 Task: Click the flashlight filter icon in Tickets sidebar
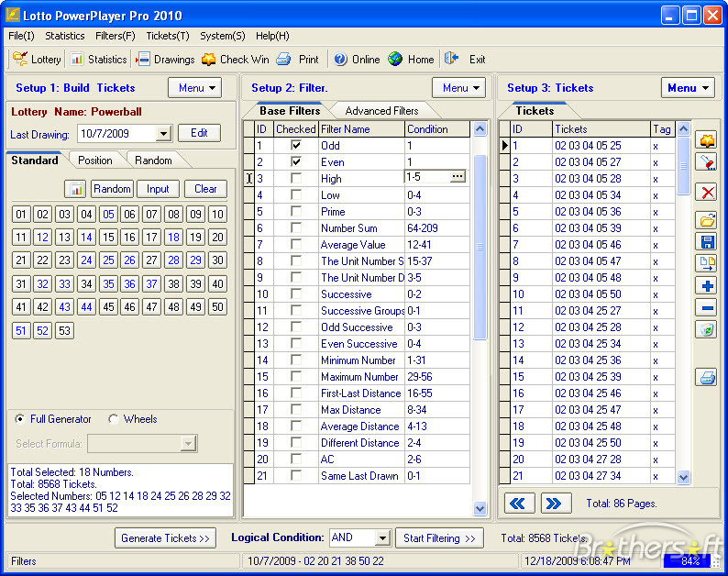707,162
